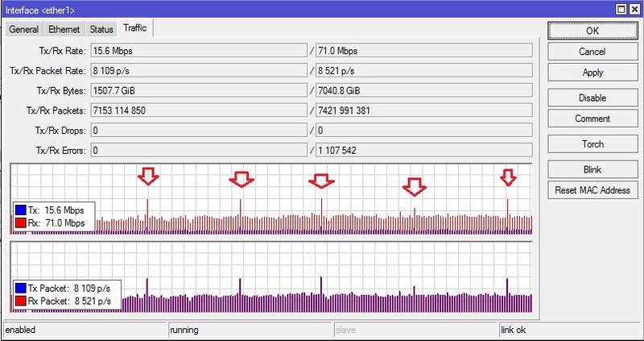Select the Tx Packet Rate field 8 109 p/s
The height and width of the screenshot is (341, 644).
click(199, 71)
